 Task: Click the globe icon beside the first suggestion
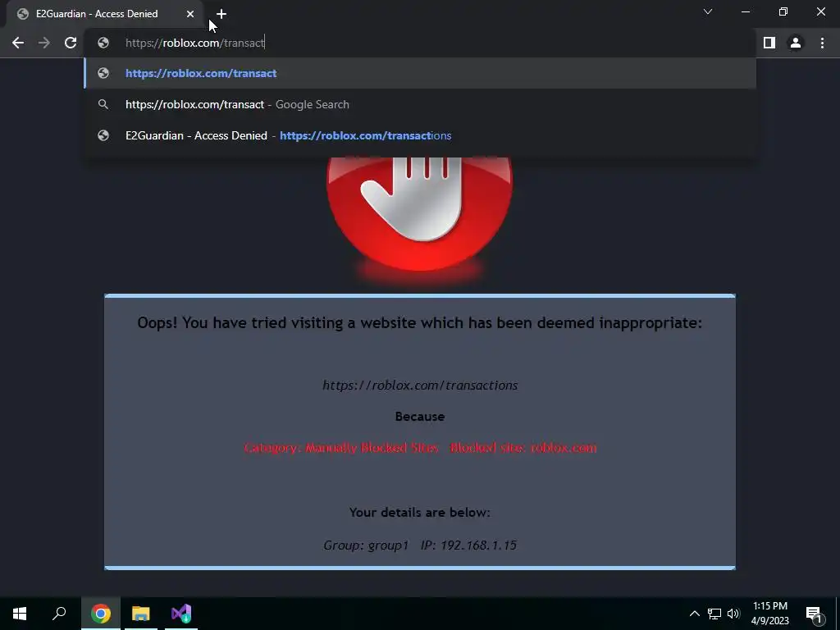103,73
